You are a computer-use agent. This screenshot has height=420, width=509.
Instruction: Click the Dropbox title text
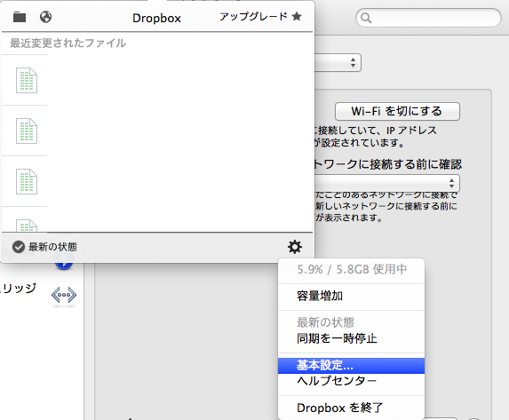tap(157, 18)
